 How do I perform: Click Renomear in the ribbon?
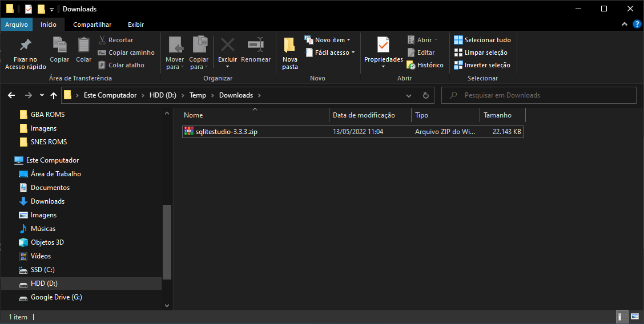point(256,50)
